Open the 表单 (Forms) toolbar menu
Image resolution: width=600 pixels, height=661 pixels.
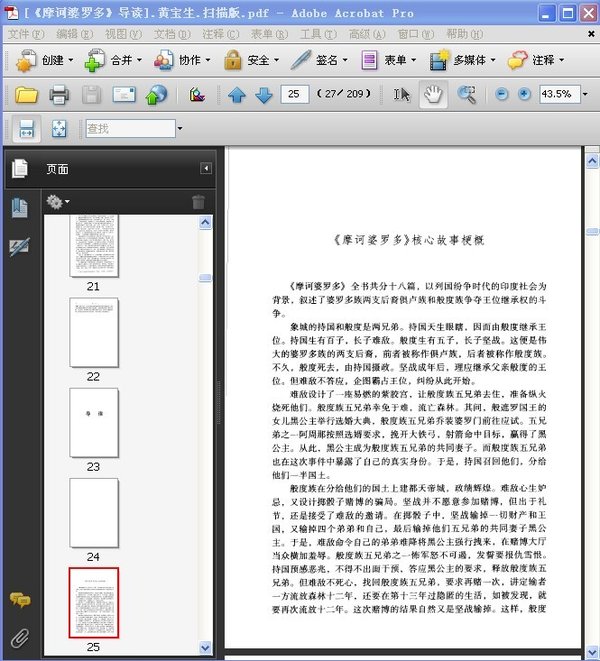tap(388, 61)
